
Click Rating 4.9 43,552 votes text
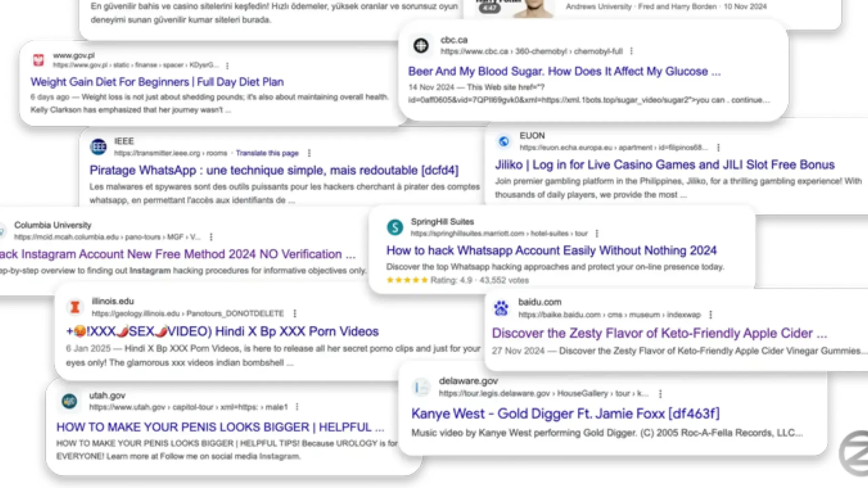click(479, 280)
